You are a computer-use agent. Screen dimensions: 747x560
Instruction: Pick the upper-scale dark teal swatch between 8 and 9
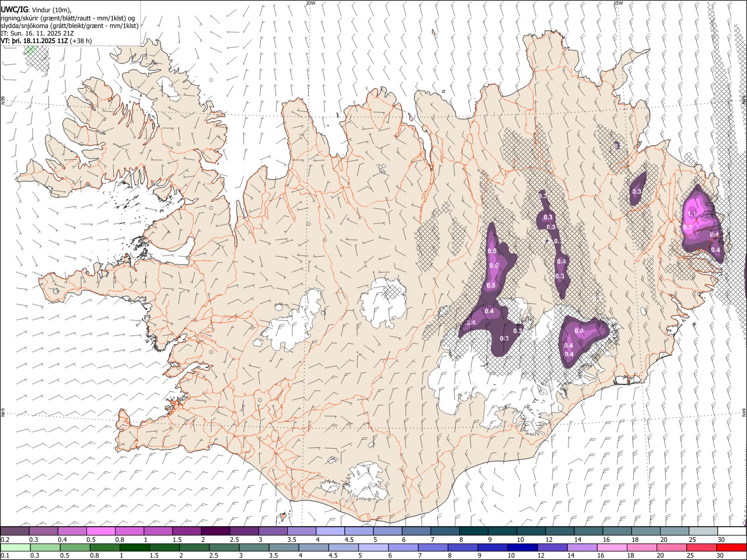pos(473,531)
